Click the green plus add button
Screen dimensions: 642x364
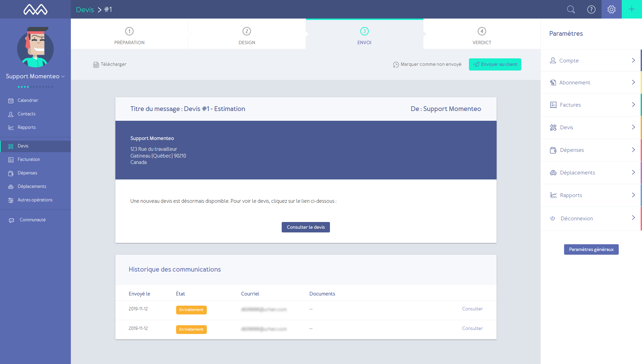pyautogui.click(x=632, y=9)
